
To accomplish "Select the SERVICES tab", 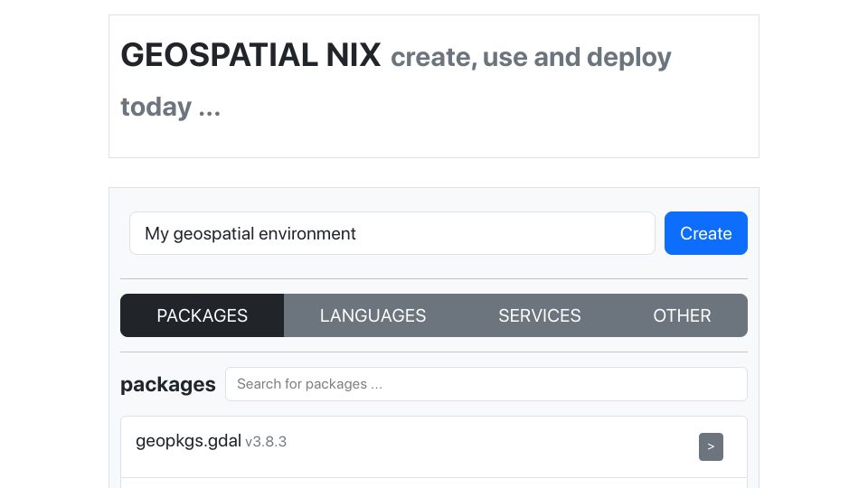I will (539, 315).
